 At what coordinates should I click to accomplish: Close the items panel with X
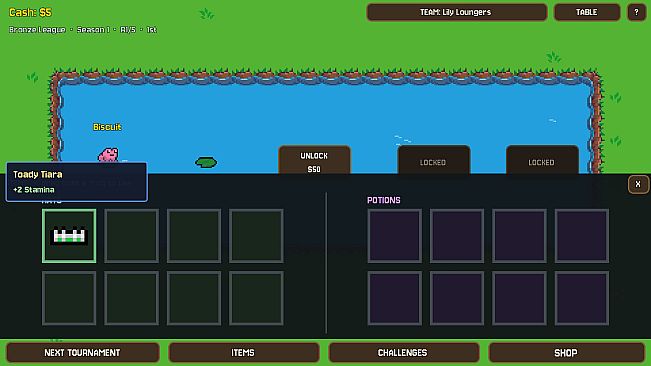(638, 184)
